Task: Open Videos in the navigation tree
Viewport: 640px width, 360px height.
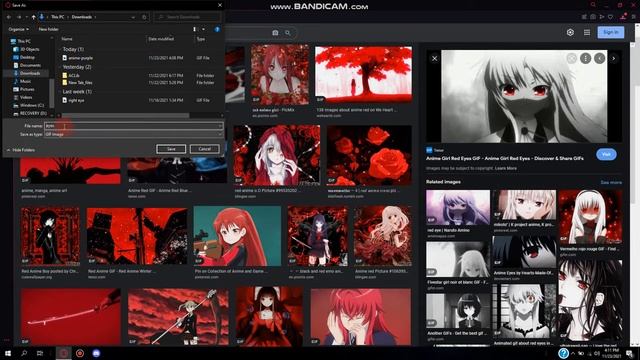Action: click(x=23, y=97)
